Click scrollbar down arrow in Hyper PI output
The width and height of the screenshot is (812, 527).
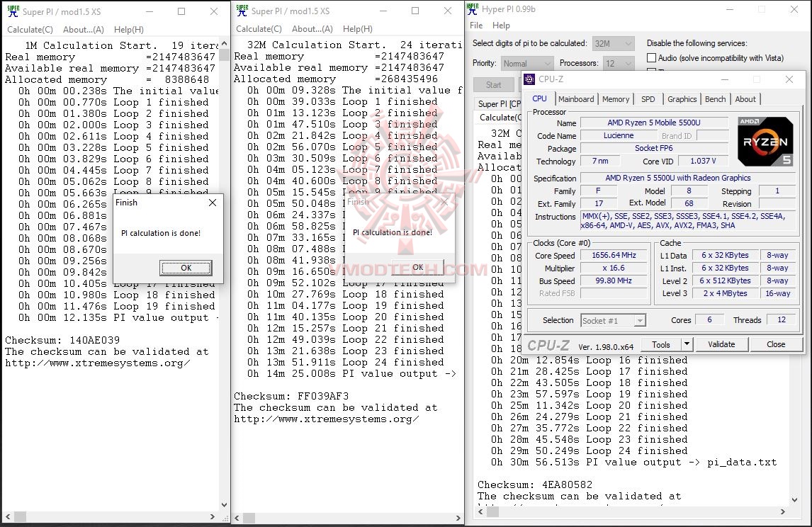pyautogui.click(x=795, y=499)
